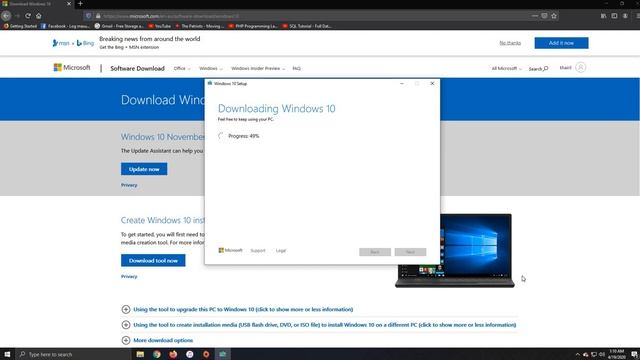This screenshot has width=640, height=360.
Task: Open the FAQ menu item
Action: click(297, 68)
